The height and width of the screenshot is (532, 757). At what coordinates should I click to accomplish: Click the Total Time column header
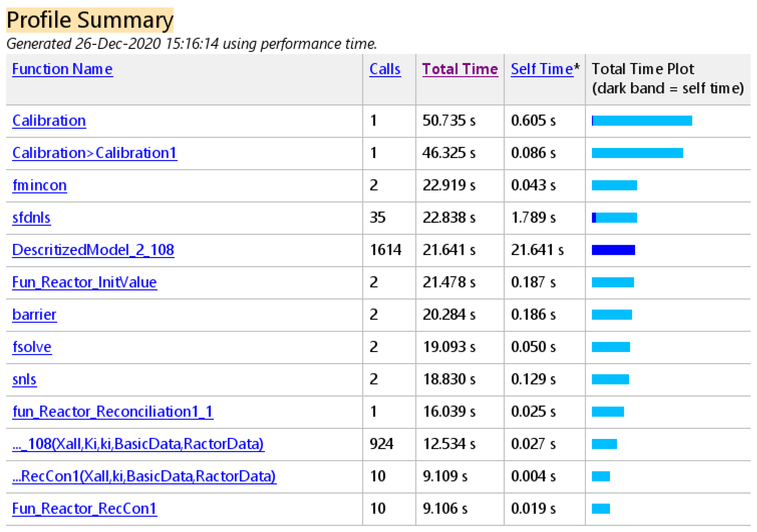point(460,69)
